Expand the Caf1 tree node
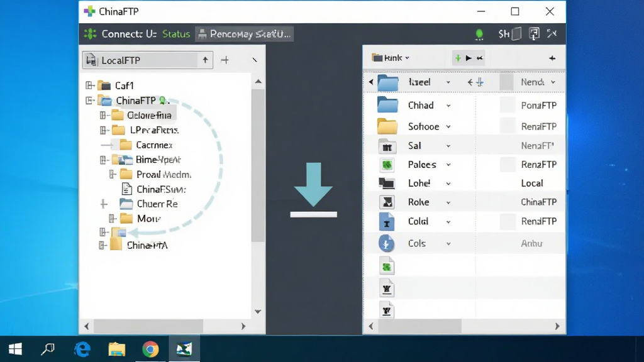 click(x=89, y=85)
